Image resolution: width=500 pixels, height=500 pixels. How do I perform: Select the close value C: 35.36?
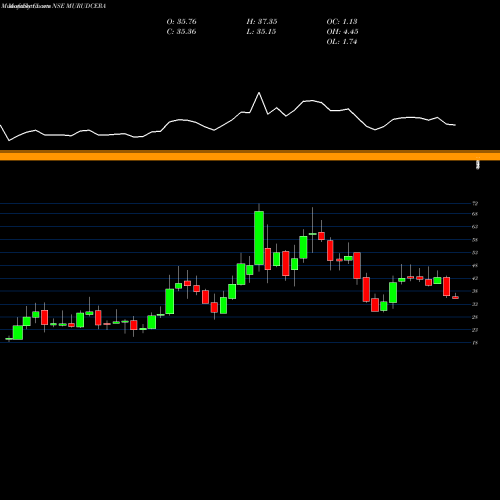click(181, 32)
